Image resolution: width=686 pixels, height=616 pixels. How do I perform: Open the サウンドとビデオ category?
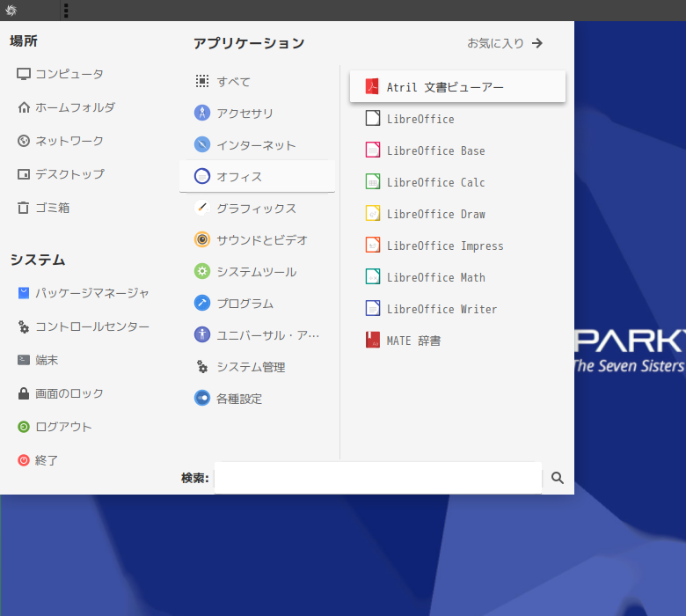pos(257,240)
